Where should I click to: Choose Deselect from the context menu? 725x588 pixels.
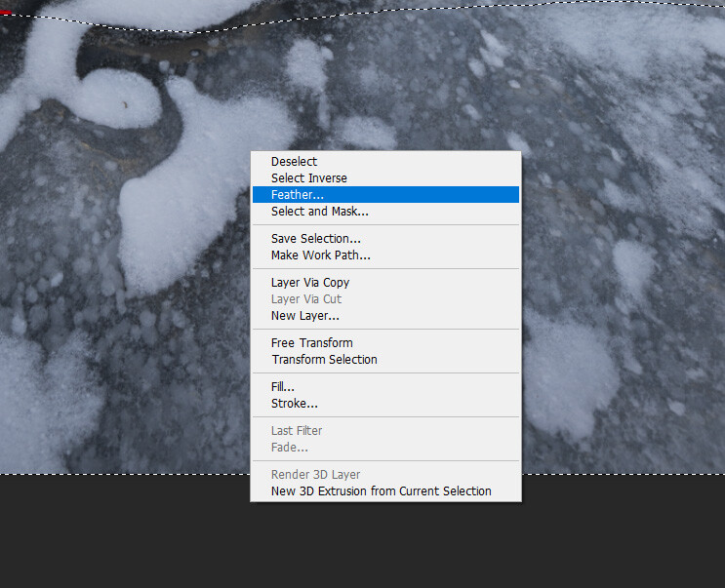point(385,162)
